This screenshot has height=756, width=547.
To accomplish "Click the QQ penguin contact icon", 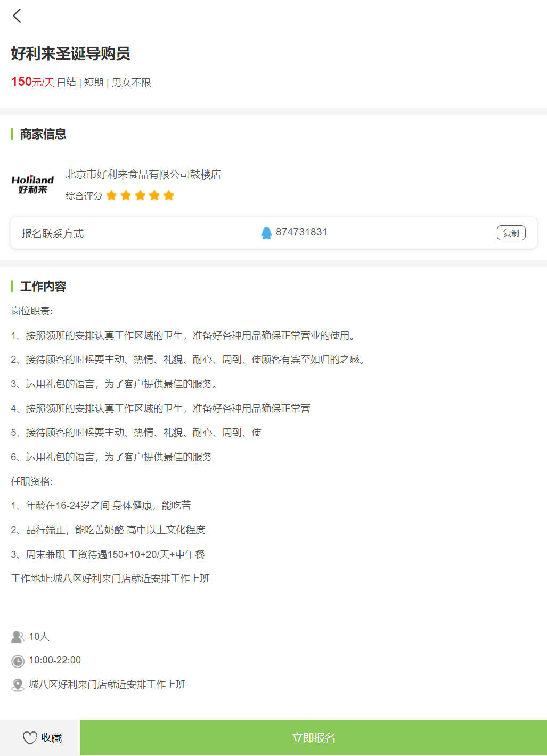I will 266,233.
